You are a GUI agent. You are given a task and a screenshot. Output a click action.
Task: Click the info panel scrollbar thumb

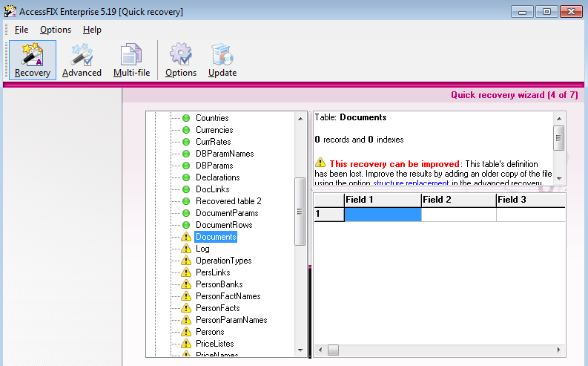click(x=559, y=138)
